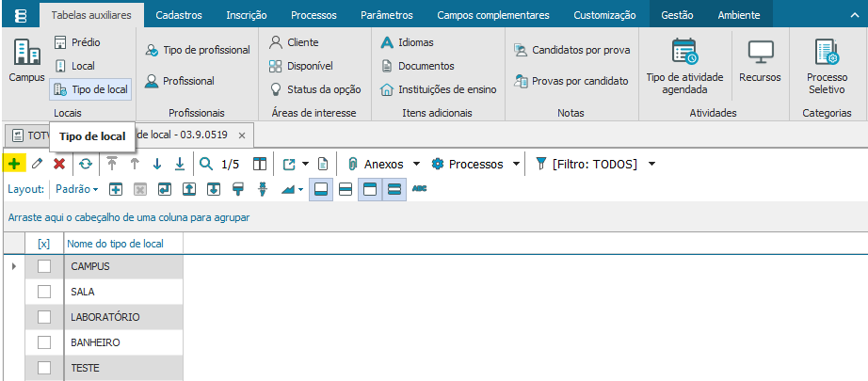Open the Parâmetros ribbon tab
This screenshot has width=868, height=381.
click(x=386, y=15)
